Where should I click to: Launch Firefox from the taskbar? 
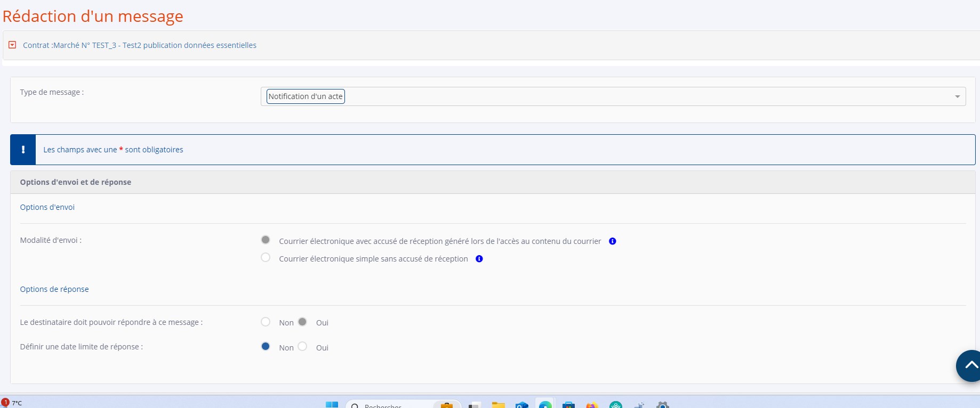(x=592, y=405)
